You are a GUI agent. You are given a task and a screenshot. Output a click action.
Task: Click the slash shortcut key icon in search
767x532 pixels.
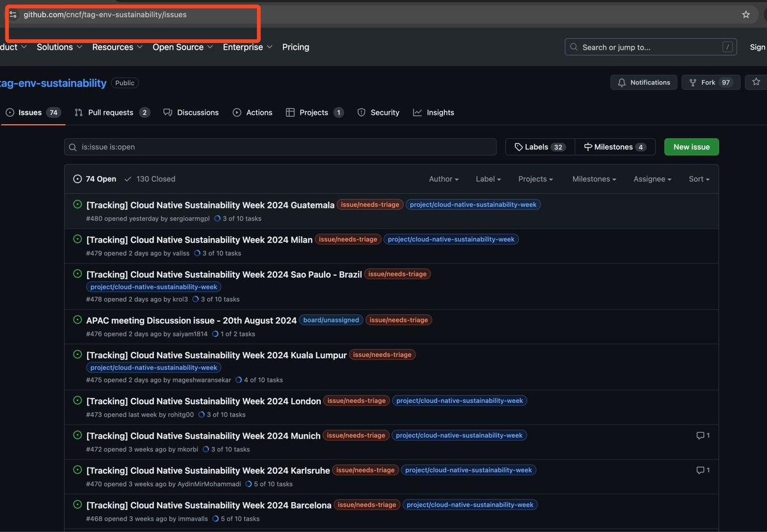pos(727,47)
